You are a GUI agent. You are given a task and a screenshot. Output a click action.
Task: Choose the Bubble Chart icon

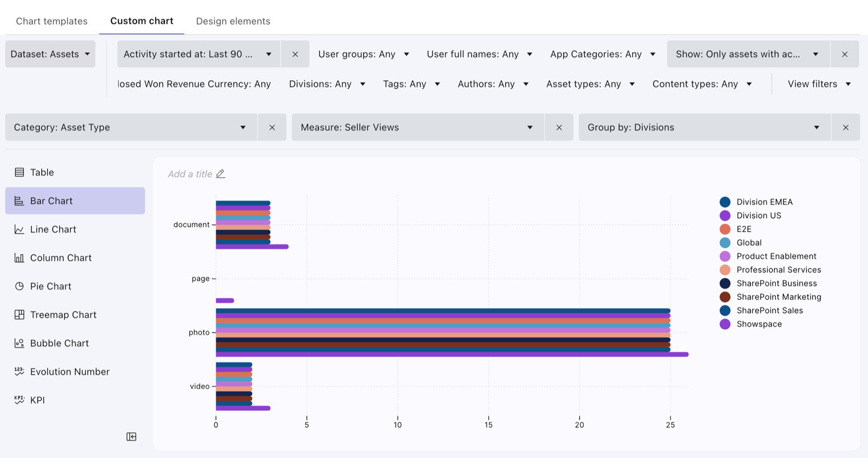(x=20, y=343)
